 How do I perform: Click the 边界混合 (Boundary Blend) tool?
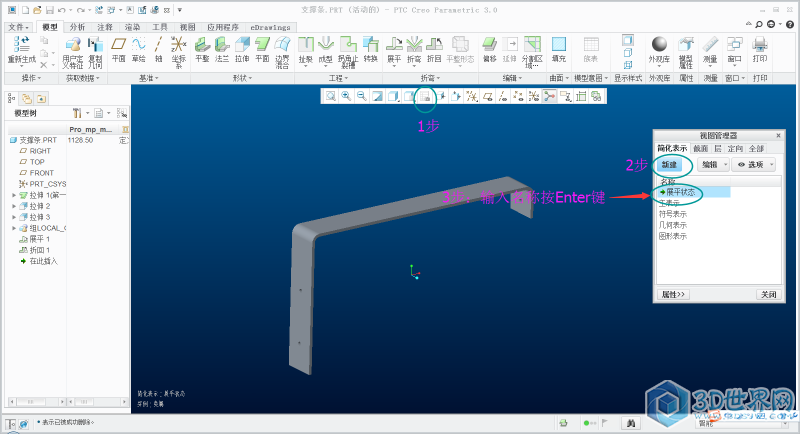click(282, 52)
